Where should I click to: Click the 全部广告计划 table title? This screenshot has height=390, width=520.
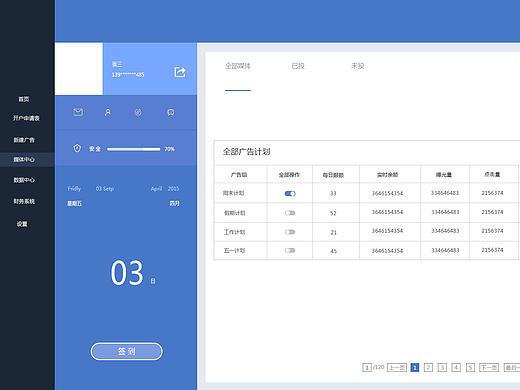pos(246,152)
